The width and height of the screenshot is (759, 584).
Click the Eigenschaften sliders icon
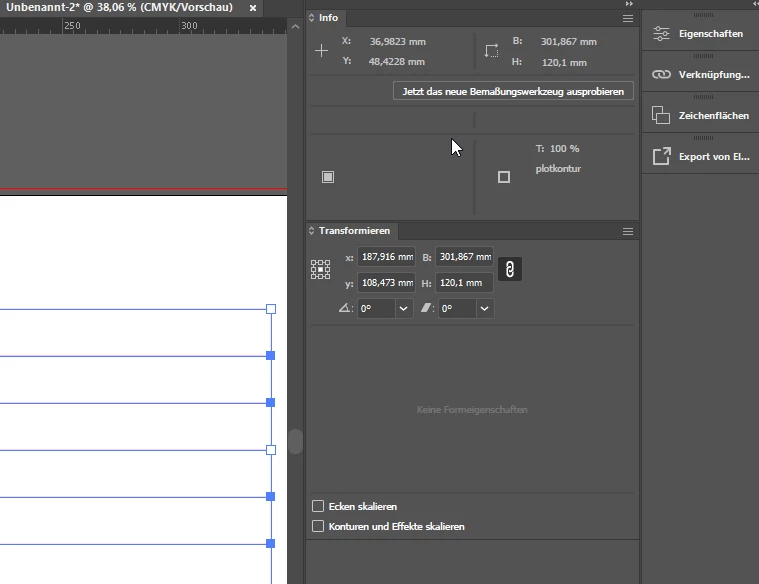pos(661,33)
